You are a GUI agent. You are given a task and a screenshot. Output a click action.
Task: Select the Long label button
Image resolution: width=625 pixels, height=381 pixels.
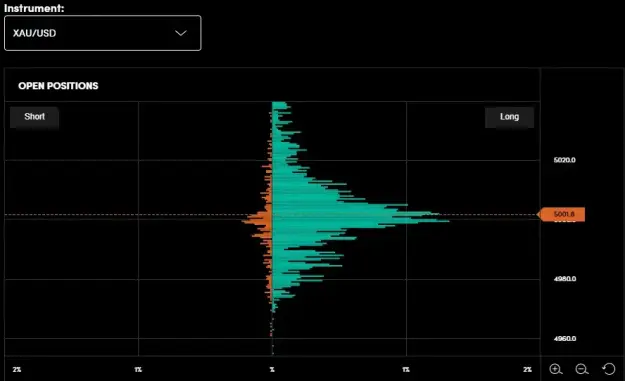[509, 117]
